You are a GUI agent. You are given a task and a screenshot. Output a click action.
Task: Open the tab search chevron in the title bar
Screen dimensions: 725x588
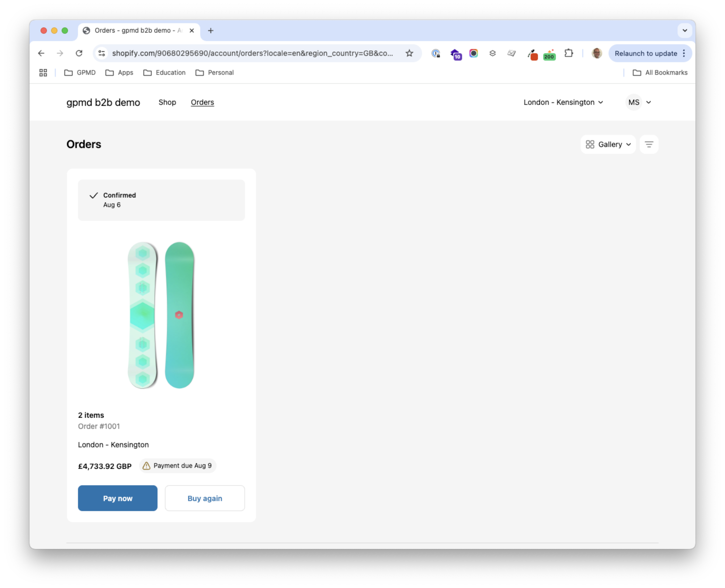point(684,31)
